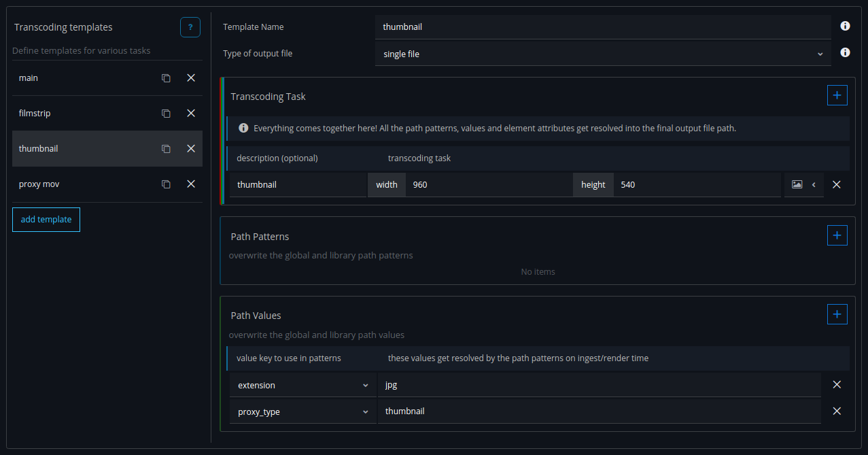Expand the proxy_type value key dropdown
The width and height of the screenshot is (868, 455).
tap(302, 412)
